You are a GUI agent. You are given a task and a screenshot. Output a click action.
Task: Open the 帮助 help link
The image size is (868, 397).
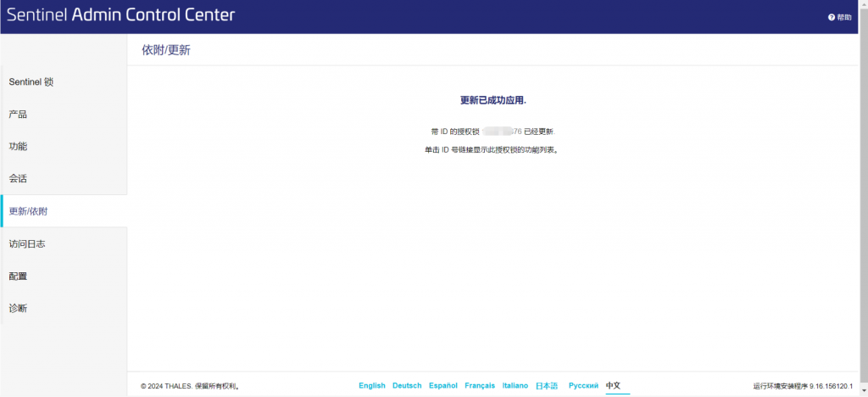coord(843,18)
